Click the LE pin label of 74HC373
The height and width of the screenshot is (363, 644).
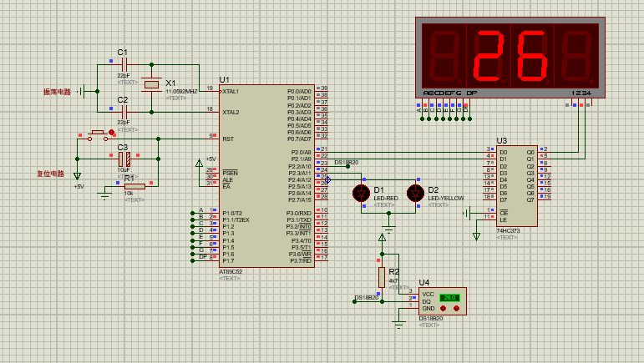tap(503, 219)
